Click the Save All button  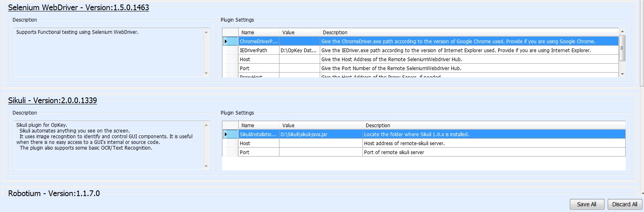click(587, 204)
